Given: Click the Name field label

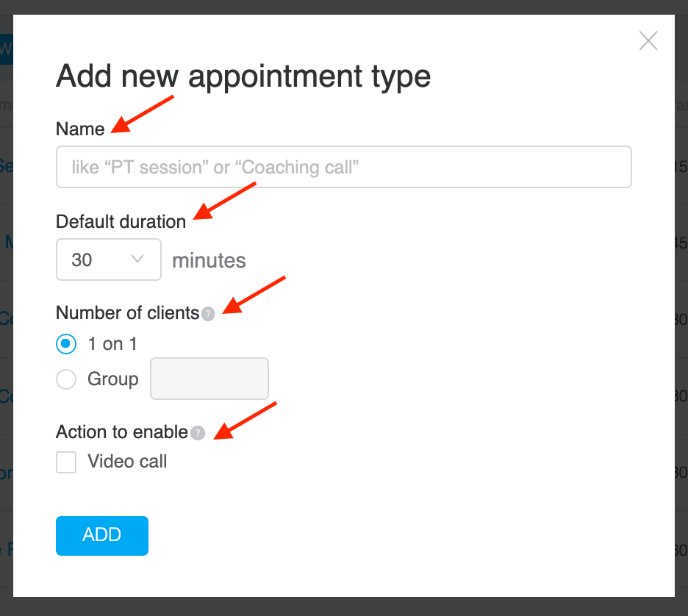Looking at the screenshot, I should point(80,129).
